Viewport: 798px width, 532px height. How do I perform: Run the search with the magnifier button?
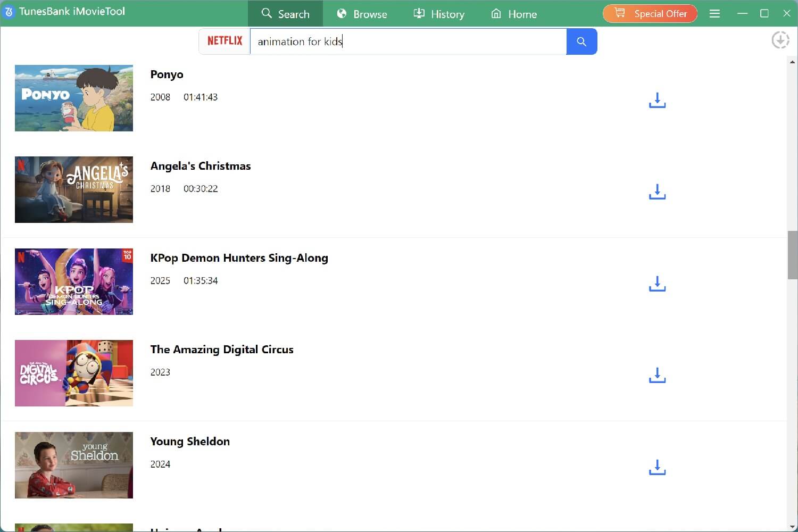click(x=581, y=41)
